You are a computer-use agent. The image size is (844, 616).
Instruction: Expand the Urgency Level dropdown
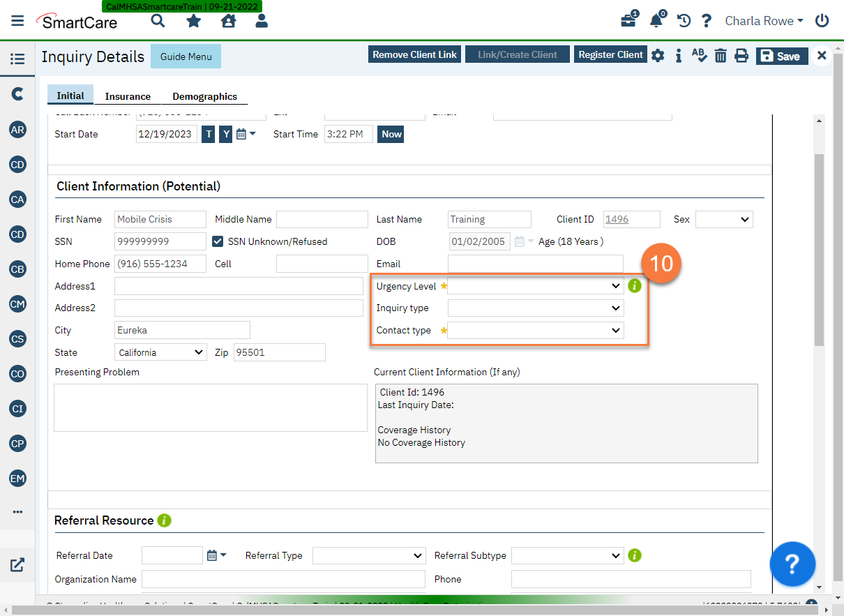point(535,286)
